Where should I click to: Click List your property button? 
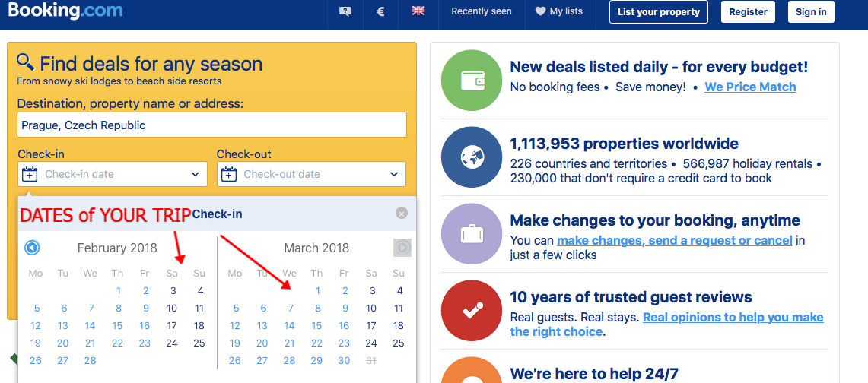659,11
